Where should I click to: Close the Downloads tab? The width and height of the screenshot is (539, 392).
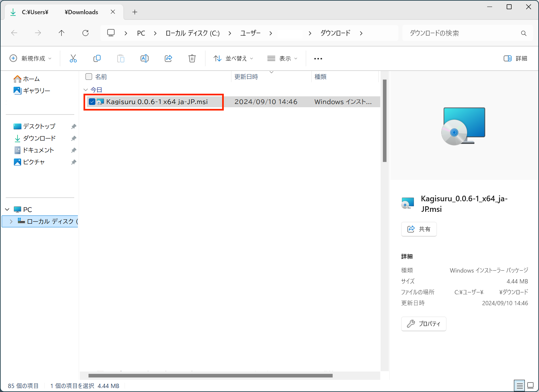(113, 12)
